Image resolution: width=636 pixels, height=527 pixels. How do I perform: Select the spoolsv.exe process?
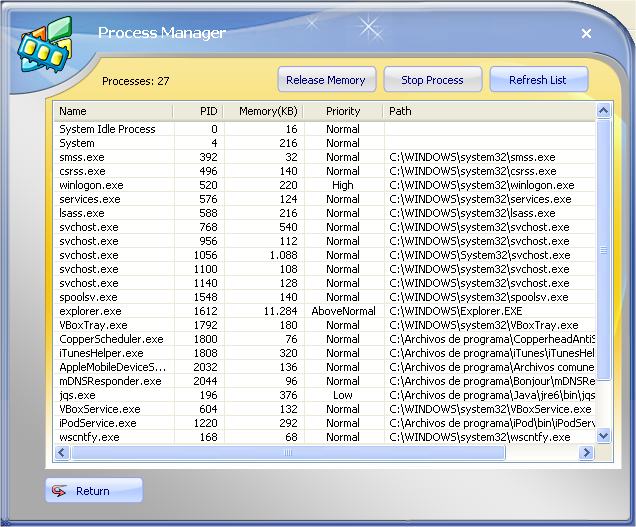tap(324, 297)
